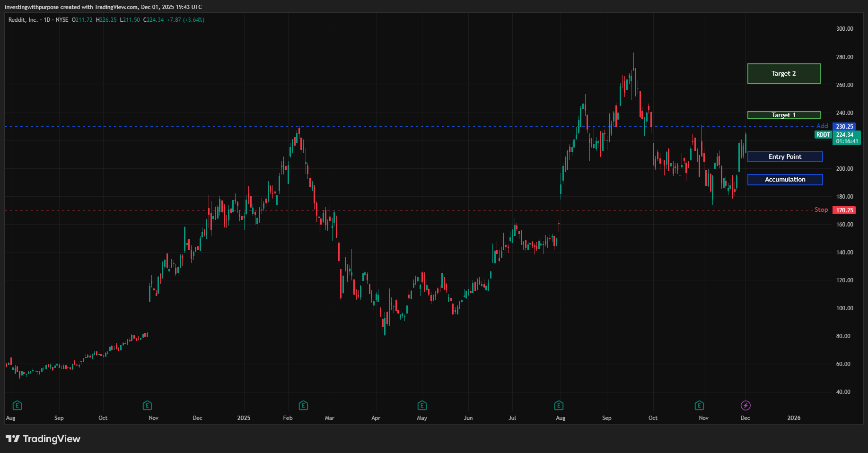
Task: Click the 2025 label on the time axis
Action: (244, 418)
